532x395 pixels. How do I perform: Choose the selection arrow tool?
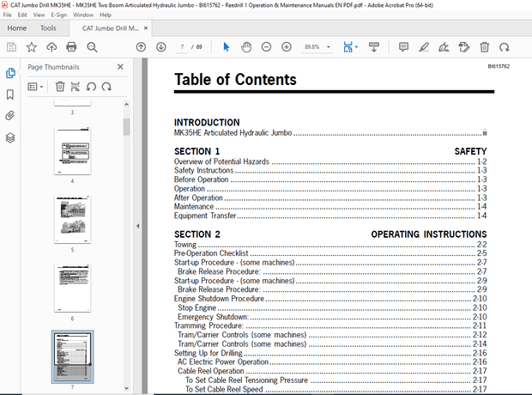pos(227,47)
